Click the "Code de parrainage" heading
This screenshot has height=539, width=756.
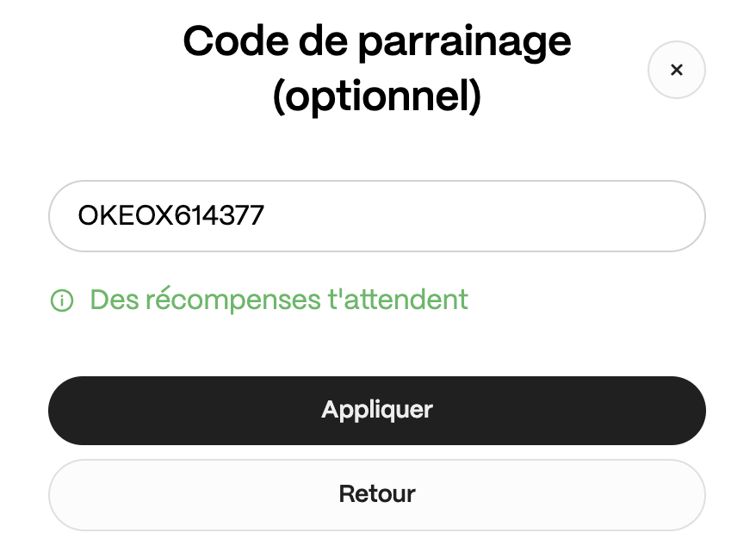tap(377, 40)
